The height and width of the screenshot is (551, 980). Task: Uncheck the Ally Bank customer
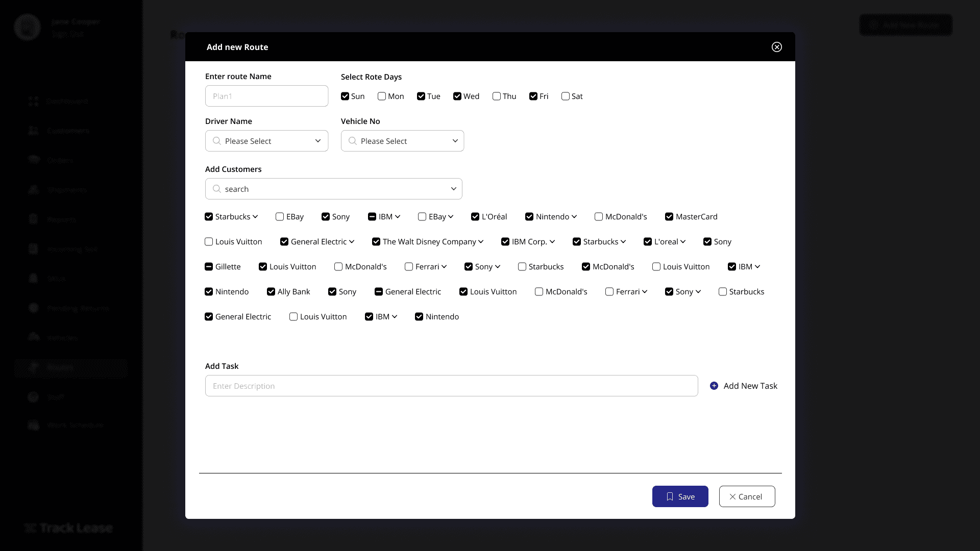[x=271, y=292]
